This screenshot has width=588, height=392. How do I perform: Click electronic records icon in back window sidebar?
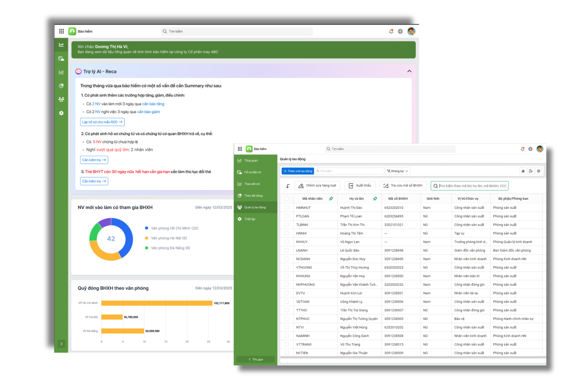pos(61,59)
